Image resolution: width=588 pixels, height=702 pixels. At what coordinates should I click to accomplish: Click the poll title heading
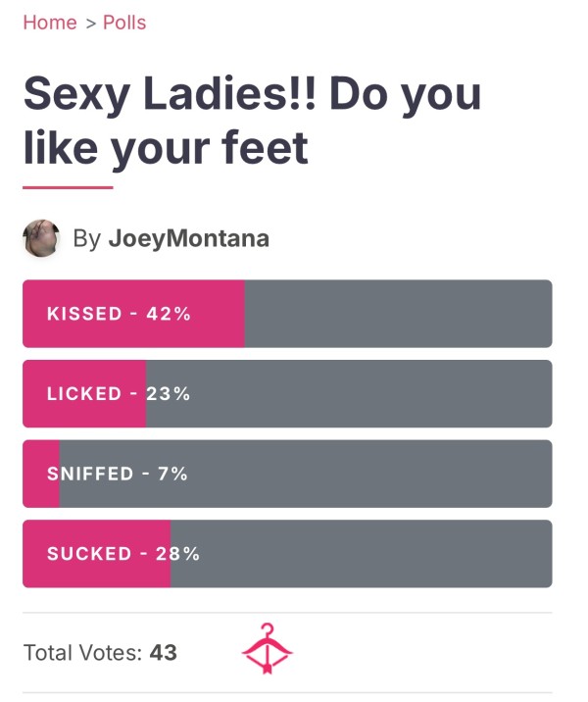(x=252, y=121)
